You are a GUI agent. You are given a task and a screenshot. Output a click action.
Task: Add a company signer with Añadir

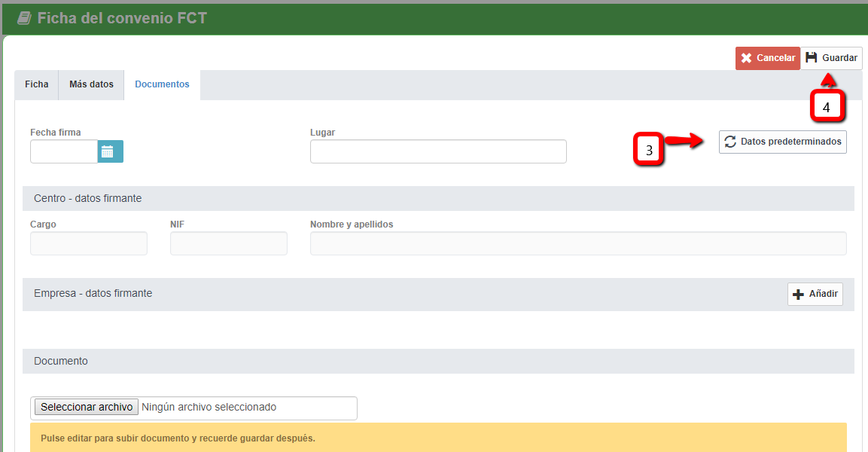pos(815,295)
